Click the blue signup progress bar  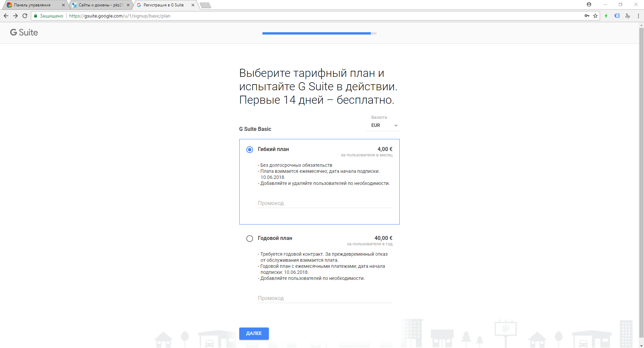coord(319,33)
